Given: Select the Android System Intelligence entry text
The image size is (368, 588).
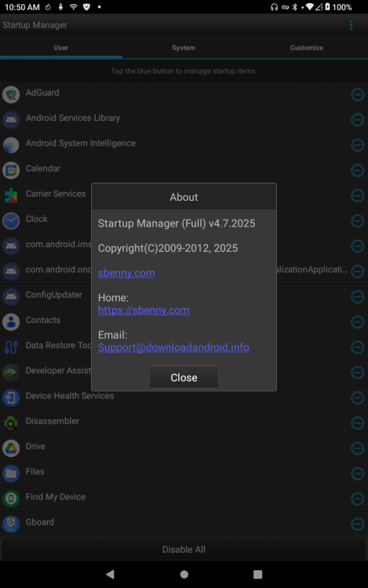Looking at the screenshot, I should [81, 143].
